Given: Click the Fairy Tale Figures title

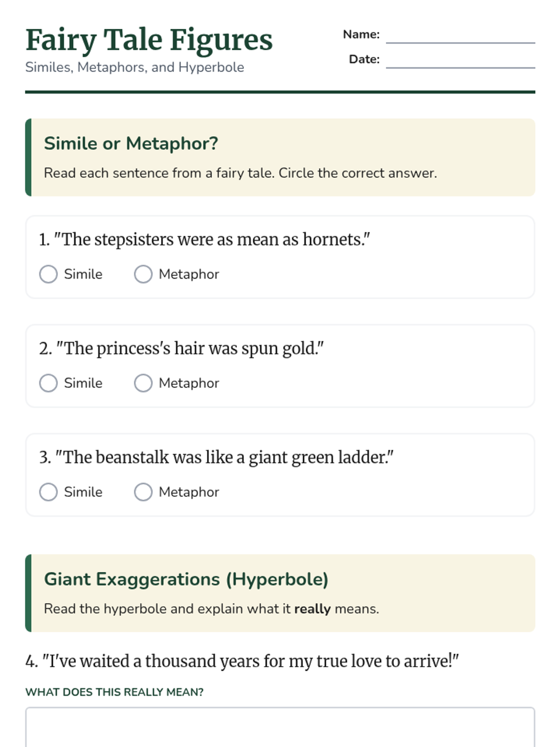Looking at the screenshot, I should 149,40.
